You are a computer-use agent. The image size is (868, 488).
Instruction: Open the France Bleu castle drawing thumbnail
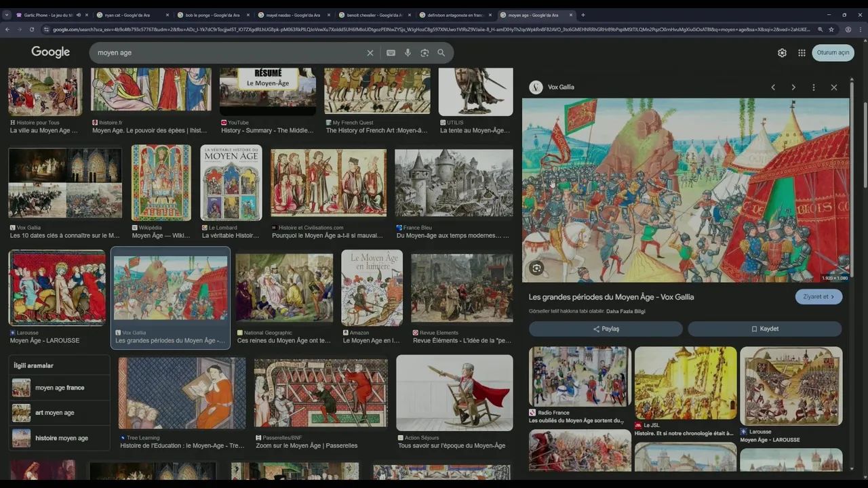click(x=454, y=183)
